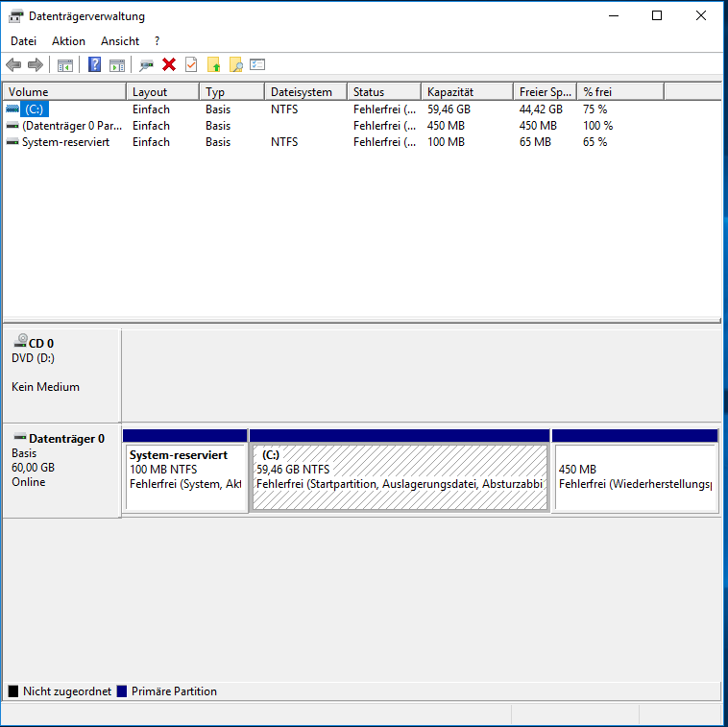Image resolution: width=728 pixels, height=727 pixels.
Task: Select the System-reserviert volume row
Action: 65,142
